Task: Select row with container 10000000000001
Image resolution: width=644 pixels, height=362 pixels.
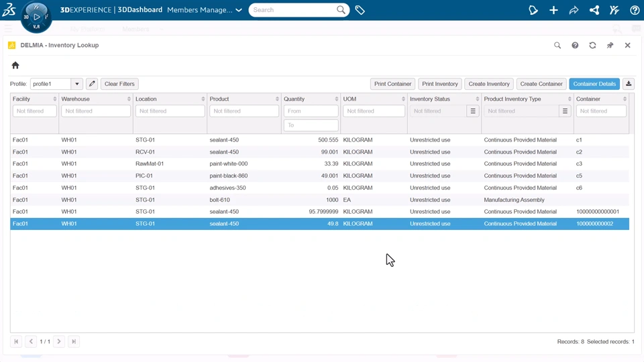Action: 319,212
